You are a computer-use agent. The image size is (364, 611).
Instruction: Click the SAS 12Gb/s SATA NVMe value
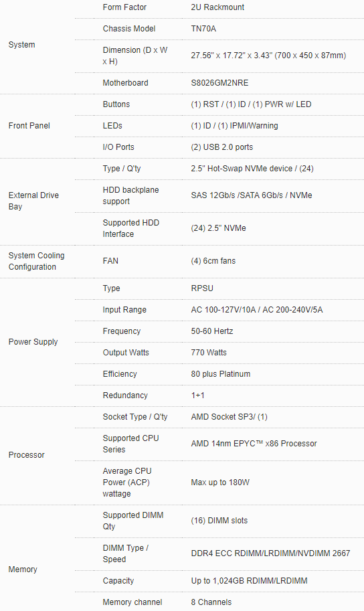[x=252, y=195]
